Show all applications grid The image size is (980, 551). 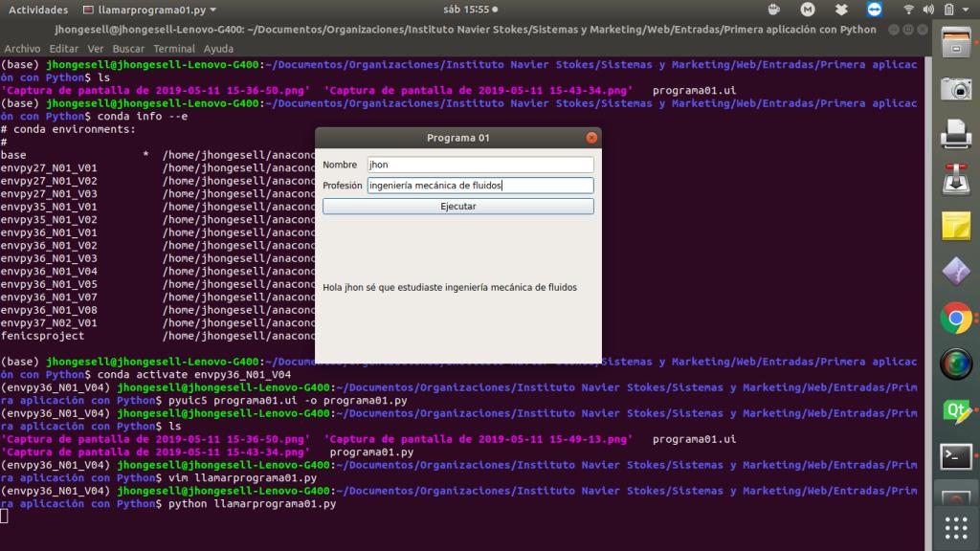click(x=956, y=528)
